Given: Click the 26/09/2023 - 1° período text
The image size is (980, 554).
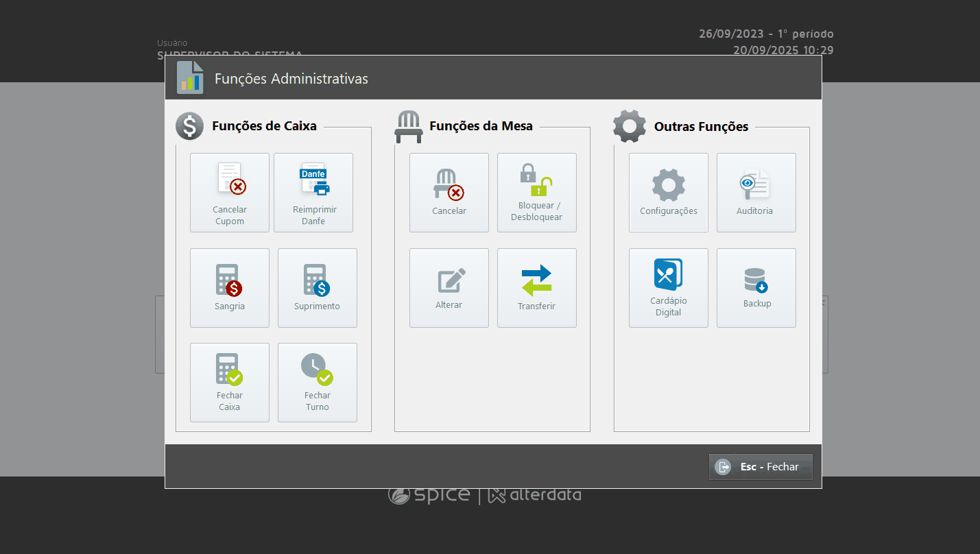Looking at the screenshot, I should click(766, 34).
